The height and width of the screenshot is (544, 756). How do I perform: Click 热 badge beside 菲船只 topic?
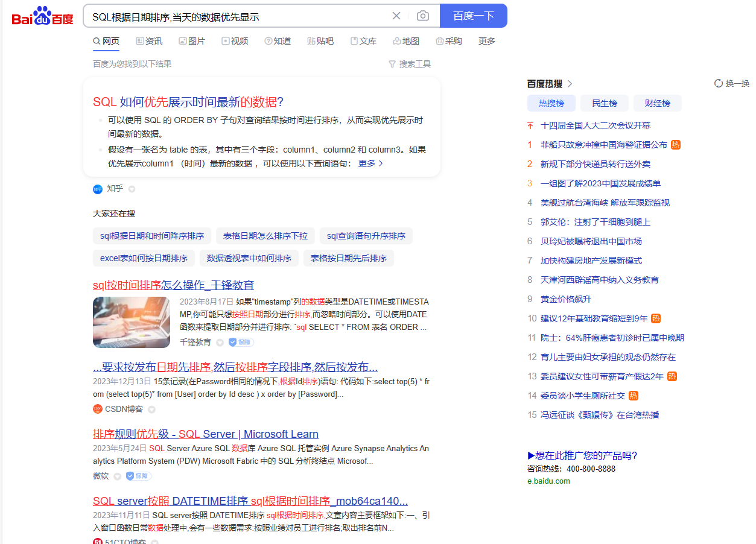click(x=676, y=145)
